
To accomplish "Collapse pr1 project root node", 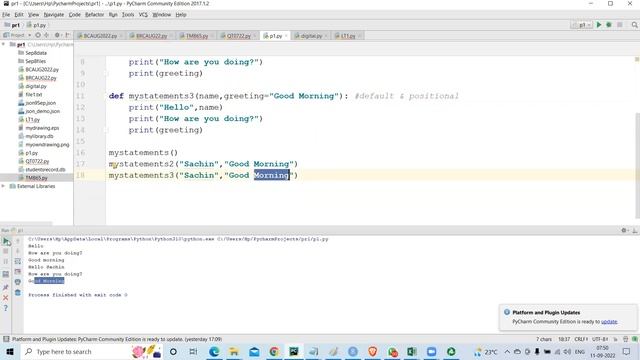I will point(4,44).
